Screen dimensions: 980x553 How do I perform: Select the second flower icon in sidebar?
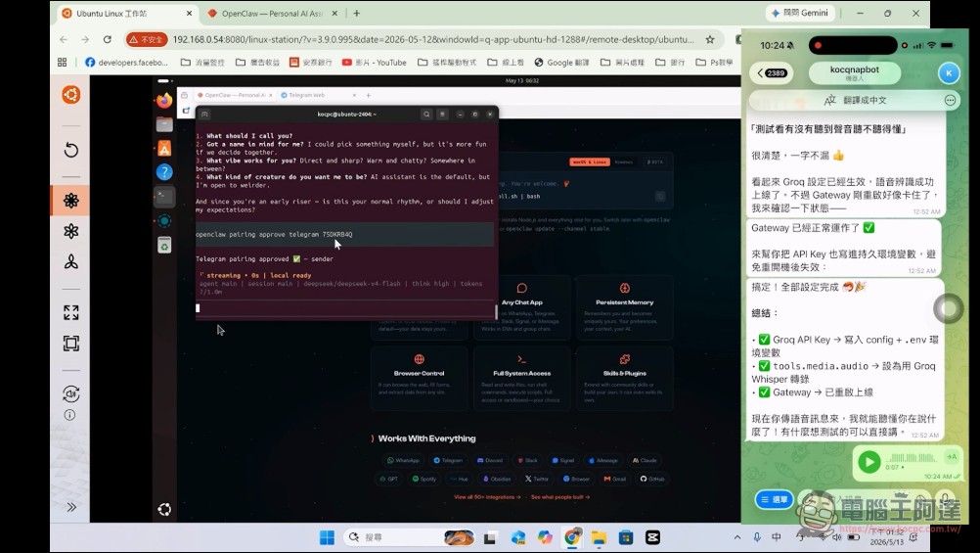click(71, 231)
